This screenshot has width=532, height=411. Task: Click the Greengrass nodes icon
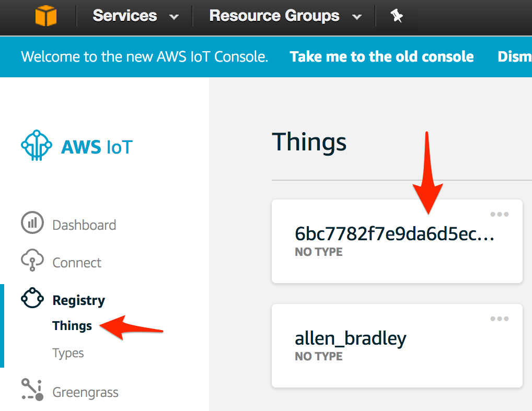(x=32, y=390)
